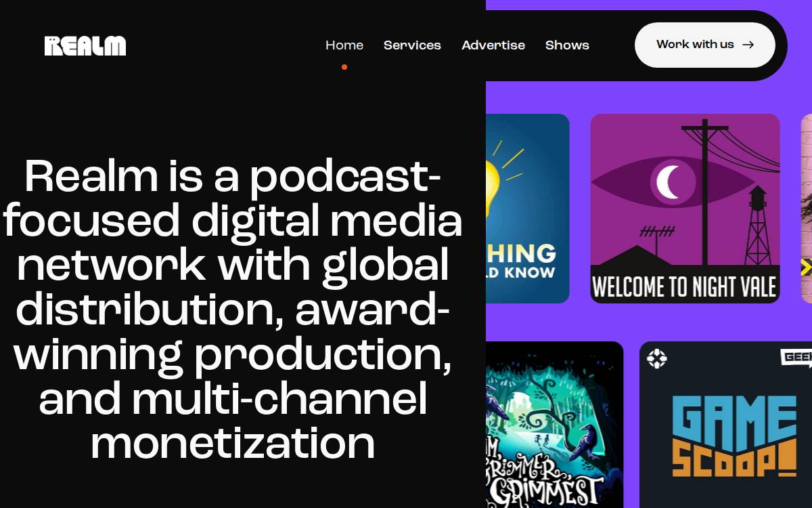812x508 pixels.
Task: Open Welcome to Night Vale podcast cover
Action: click(685, 208)
